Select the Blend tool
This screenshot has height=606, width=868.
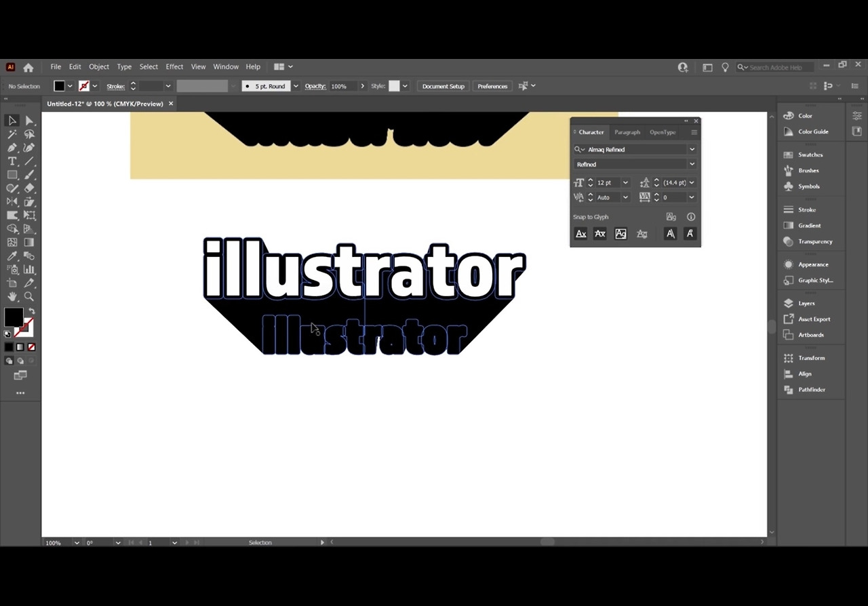click(29, 256)
